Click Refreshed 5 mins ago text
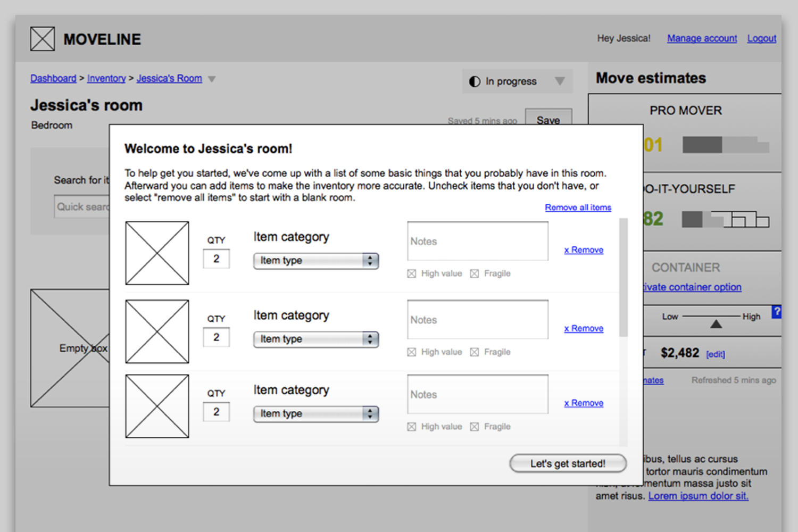This screenshot has width=798, height=532. click(x=734, y=380)
